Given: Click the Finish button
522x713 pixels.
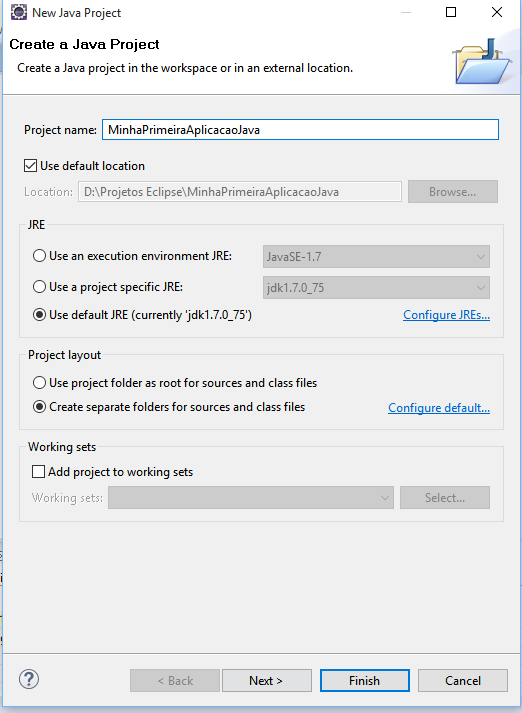Looking at the screenshot, I should [x=365, y=680].
